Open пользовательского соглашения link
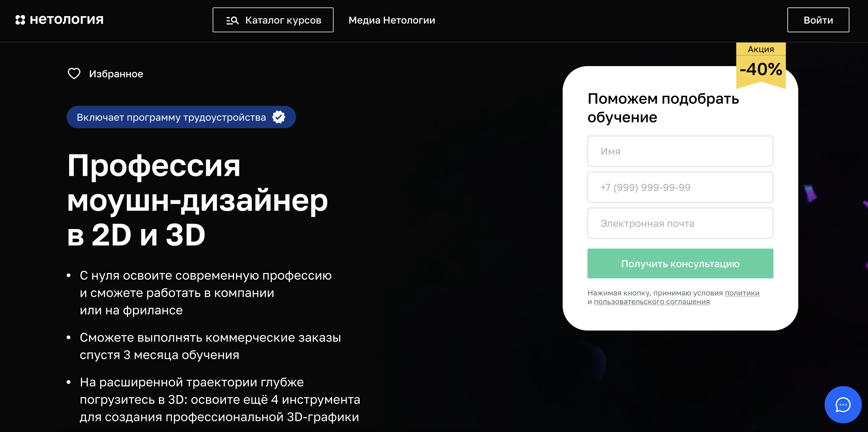 pos(652,301)
